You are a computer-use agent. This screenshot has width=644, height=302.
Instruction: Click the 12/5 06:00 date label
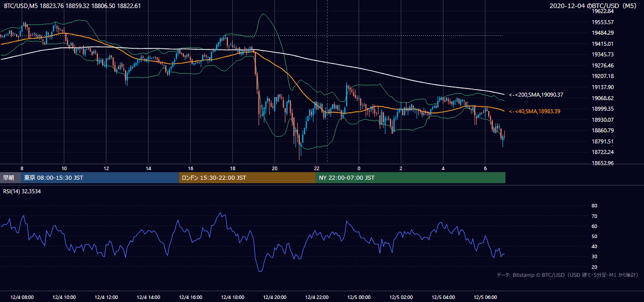tap(485, 297)
